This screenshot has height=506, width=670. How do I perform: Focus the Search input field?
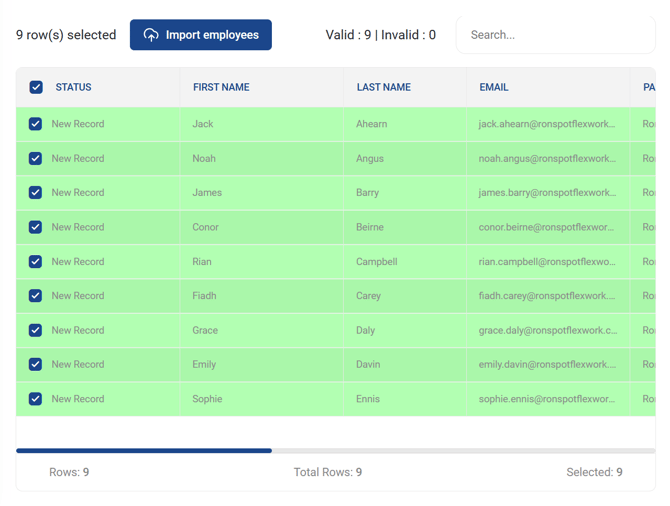pyautogui.click(x=555, y=35)
